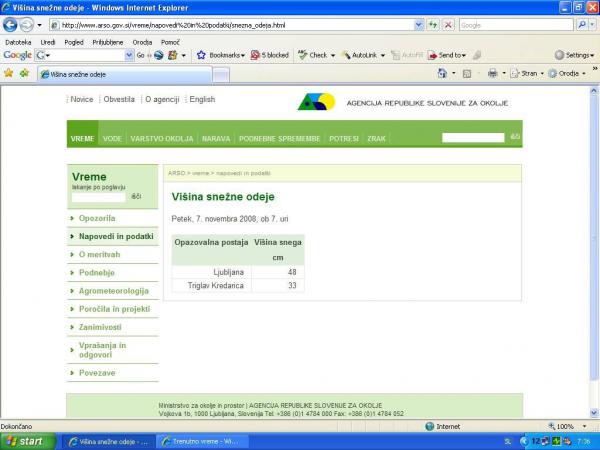Open the Opozorila sidebar link
Screen dimensions: 600x450
tap(97, 217)
